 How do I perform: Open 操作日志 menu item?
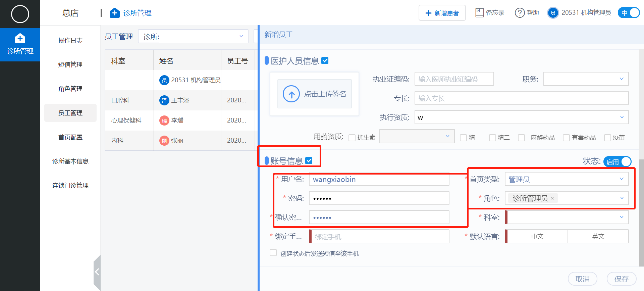click(70, 41)
